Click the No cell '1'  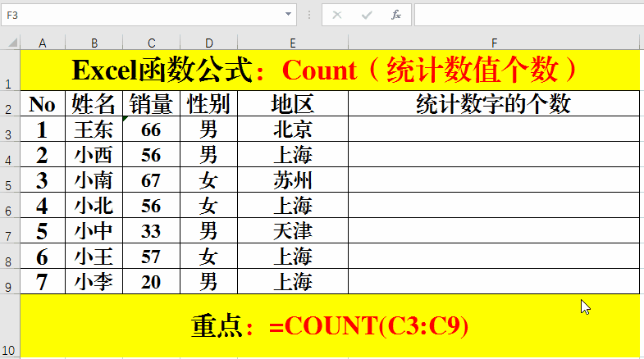43,129
